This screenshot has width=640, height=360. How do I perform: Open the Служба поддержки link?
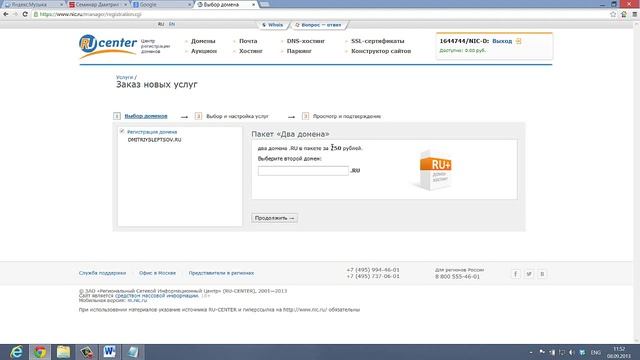pyautogui.click(x=102, y=273)
